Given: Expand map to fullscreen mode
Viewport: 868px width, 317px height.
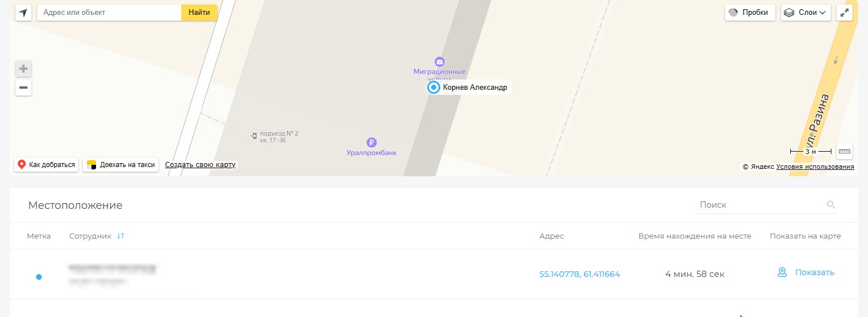Looking at the screenshot, I should pyautogui.click(x=844, y=13).
